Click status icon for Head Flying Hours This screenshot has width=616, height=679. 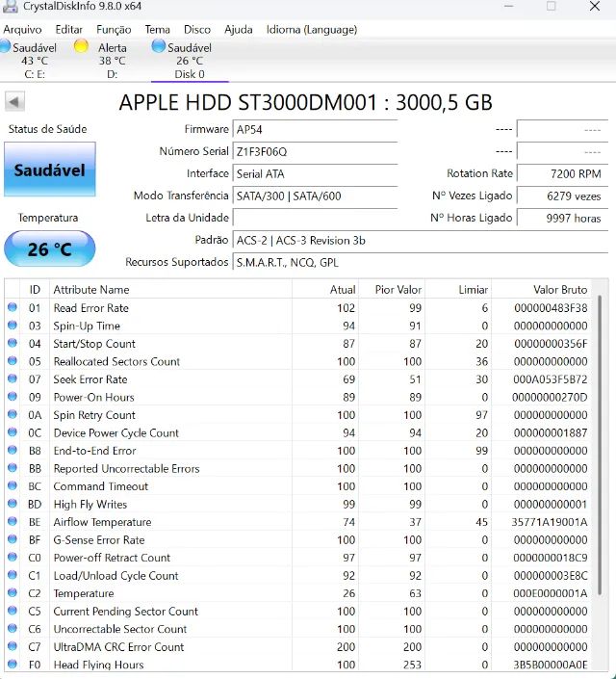point(13,665)
